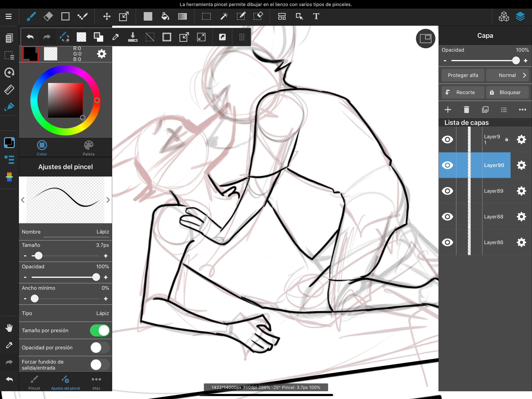The image size is (532, 399).
Task: Open the Pincel tab at bottom
Action: (34, 382)
